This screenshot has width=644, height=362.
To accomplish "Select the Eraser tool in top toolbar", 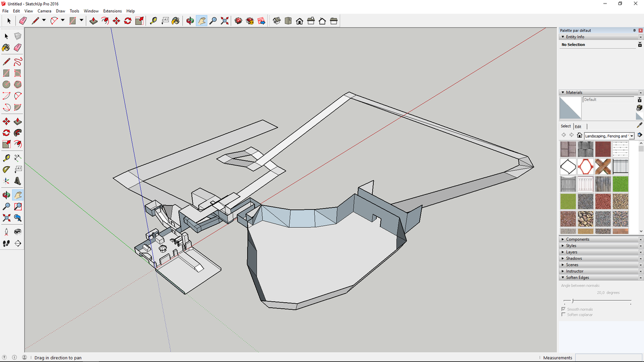I will pos(23,21).
